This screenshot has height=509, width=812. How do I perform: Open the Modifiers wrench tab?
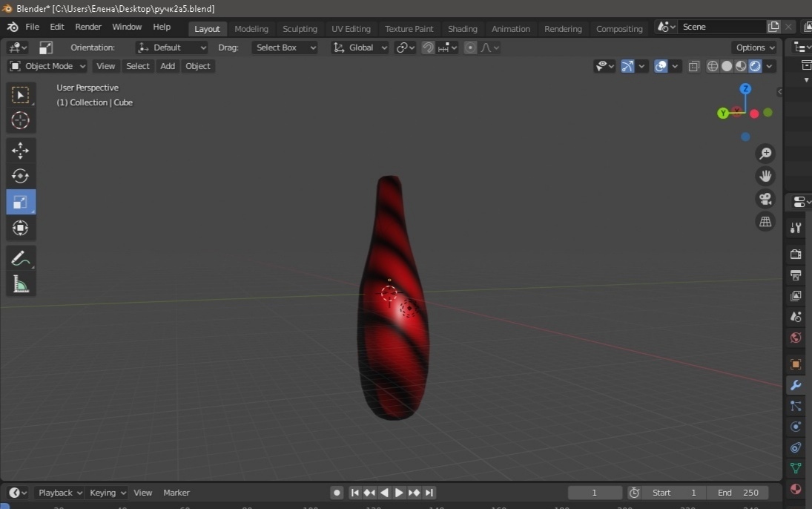point(796,385)
